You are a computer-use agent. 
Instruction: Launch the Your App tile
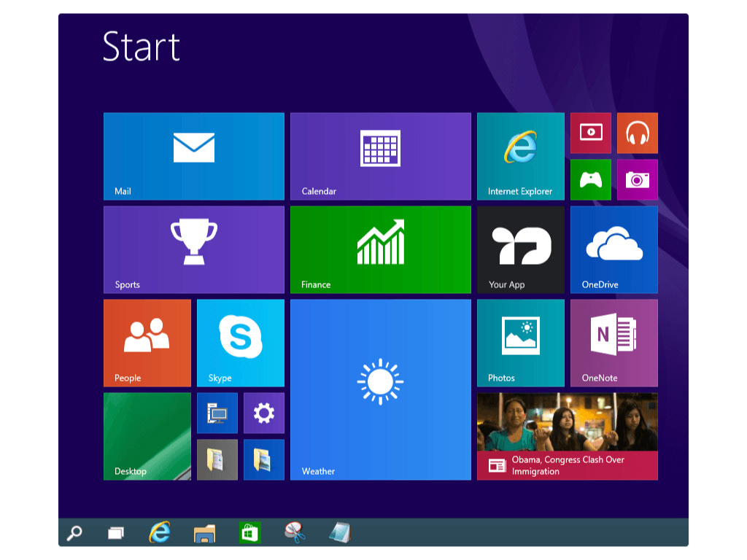521,249
